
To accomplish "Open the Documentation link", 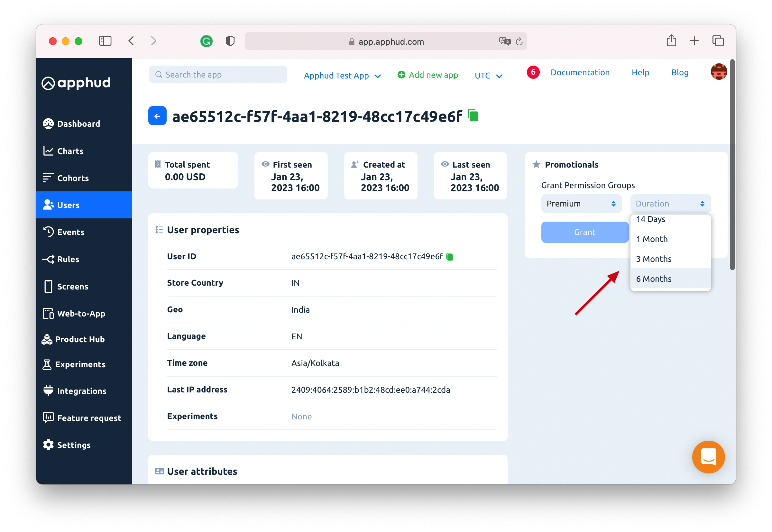I will tap(580, 72).
